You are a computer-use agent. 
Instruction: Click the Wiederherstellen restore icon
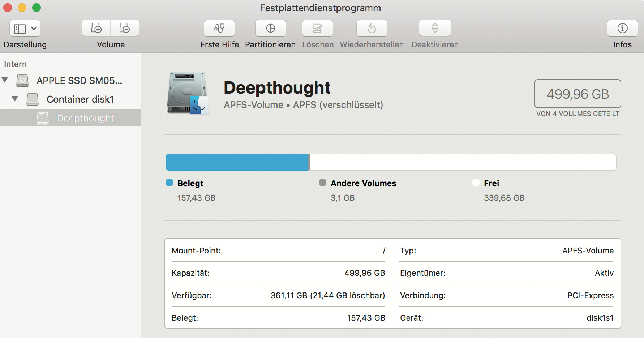click(x=372, y=28)
